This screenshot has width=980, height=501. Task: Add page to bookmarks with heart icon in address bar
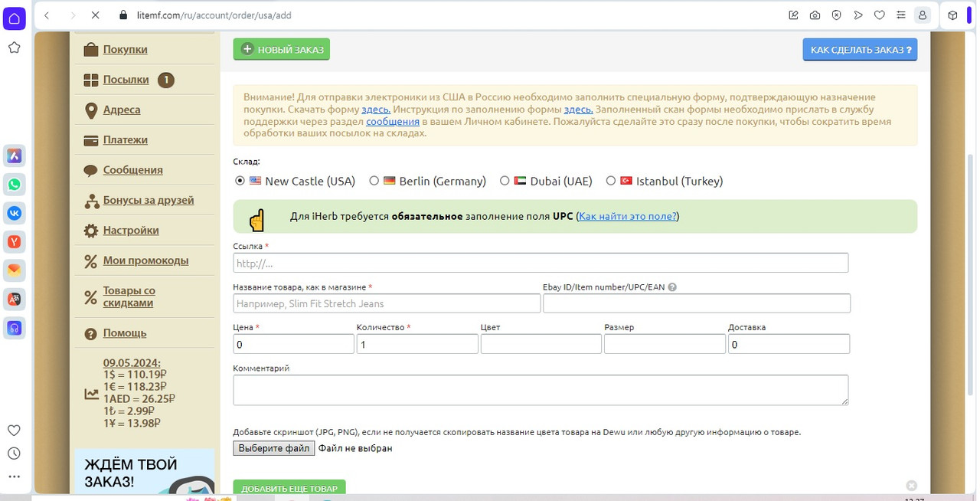(x=880, y=15)
